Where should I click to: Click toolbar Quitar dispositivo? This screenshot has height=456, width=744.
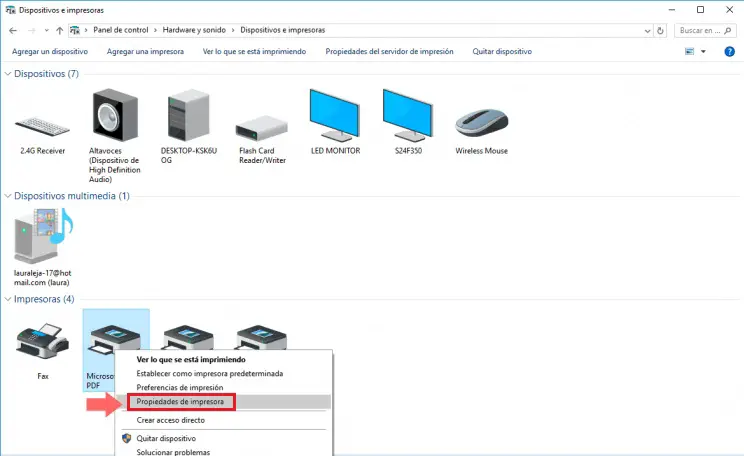point(502,51)
